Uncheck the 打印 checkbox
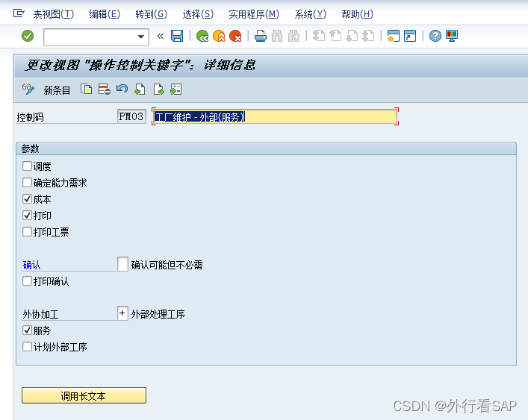This screenshot has width=528, height=420. click(x=28, y=215)
